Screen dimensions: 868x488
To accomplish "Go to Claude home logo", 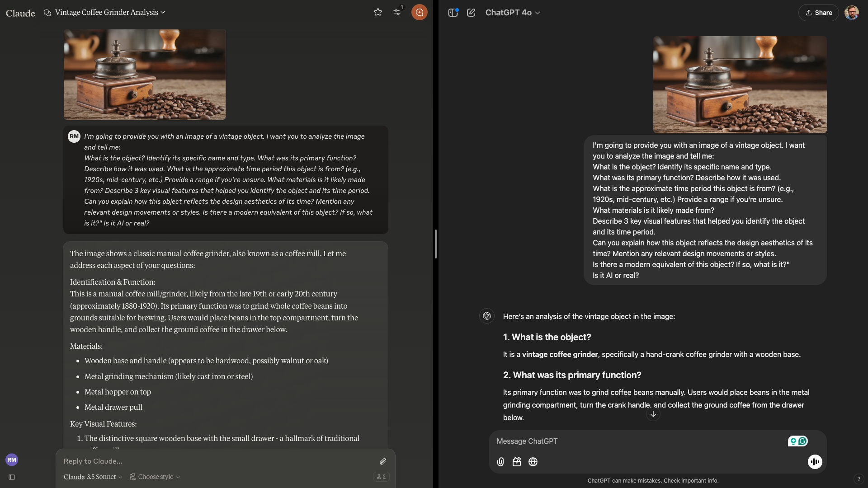I will coord(20,13).
